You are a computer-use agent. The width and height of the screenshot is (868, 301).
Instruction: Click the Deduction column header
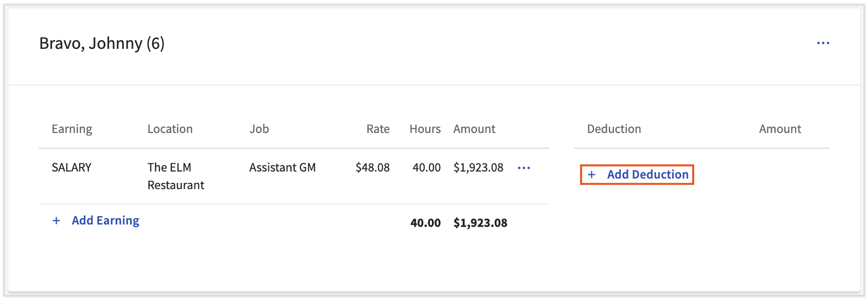click(x=614, y=129)
